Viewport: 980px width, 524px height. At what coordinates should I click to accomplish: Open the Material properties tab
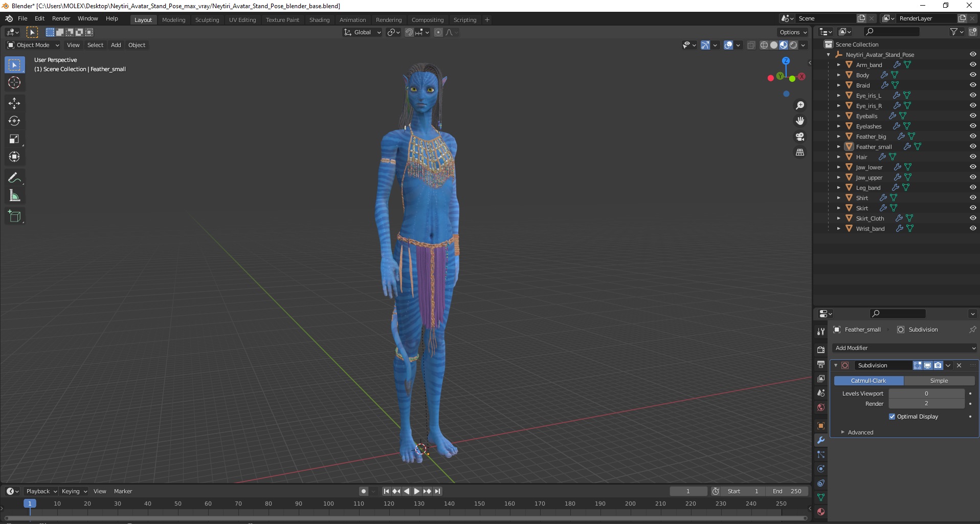(x=821, y=512)
